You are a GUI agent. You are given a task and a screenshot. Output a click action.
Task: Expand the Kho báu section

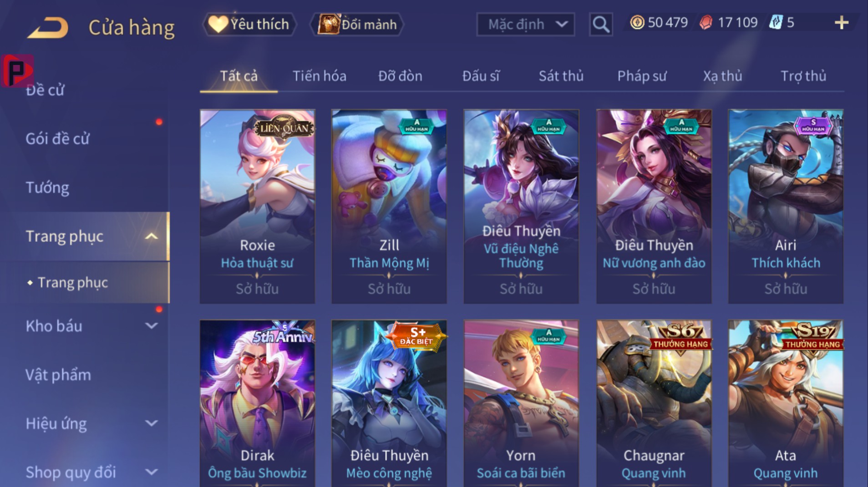point(151,326)
